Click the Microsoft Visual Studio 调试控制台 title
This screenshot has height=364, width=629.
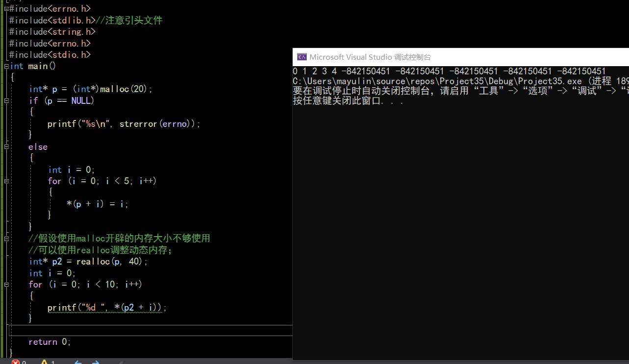370,57
